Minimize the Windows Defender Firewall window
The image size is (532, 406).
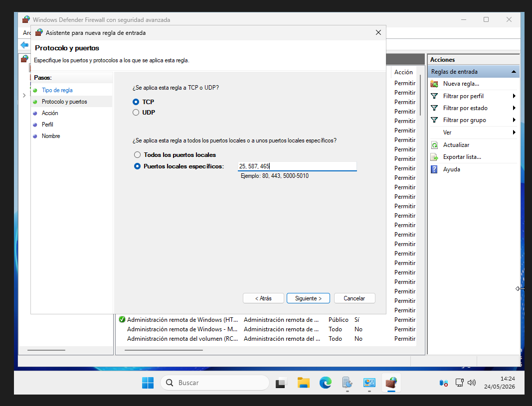click(464, 19)
